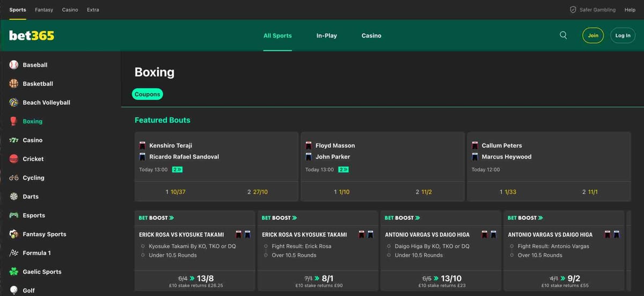The image size is (644, 296).
Task: Click Floyd Masson's red shorts icon
Action: click(309, 146)
